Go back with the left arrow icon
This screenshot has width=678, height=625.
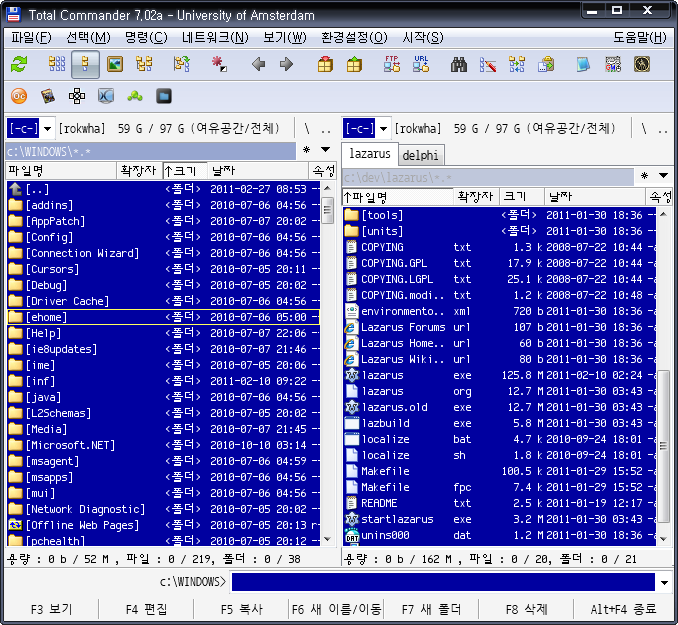click(x=258, y=64)
